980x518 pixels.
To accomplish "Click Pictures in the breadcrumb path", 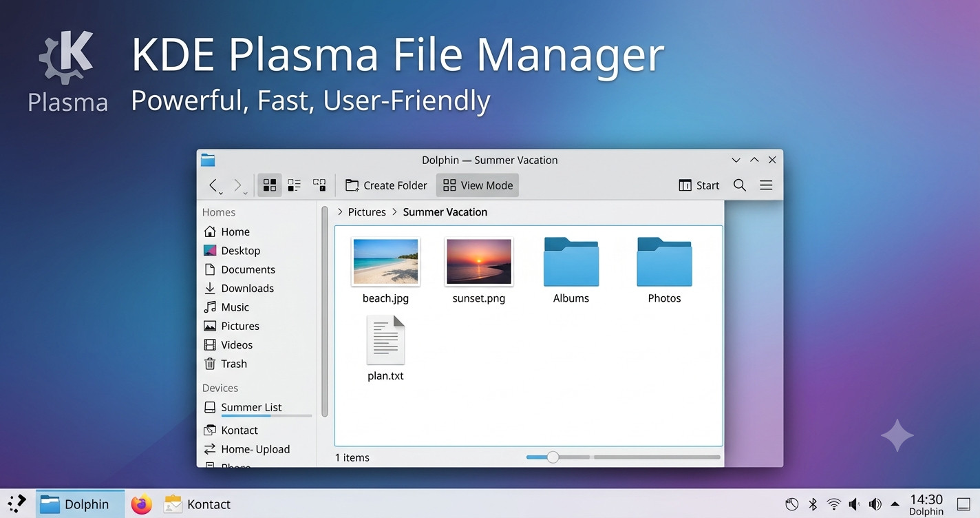I will tap(367, 212).
